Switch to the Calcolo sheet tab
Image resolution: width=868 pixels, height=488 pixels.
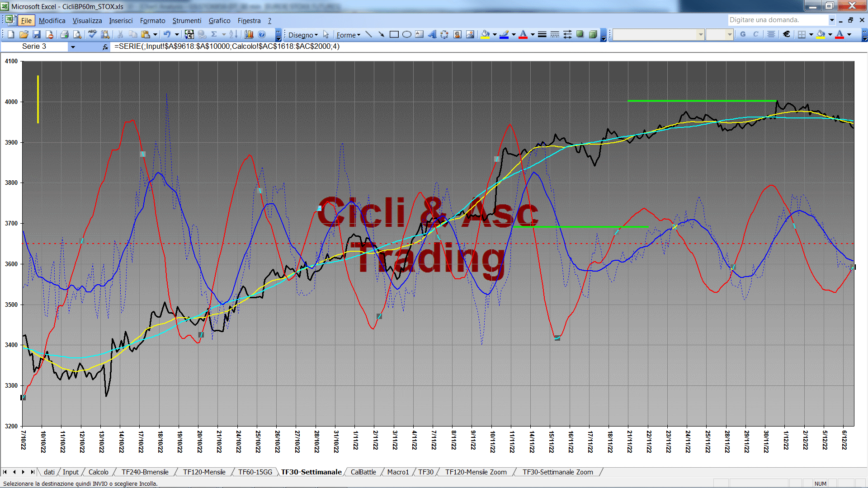click(x=98, y=472)
